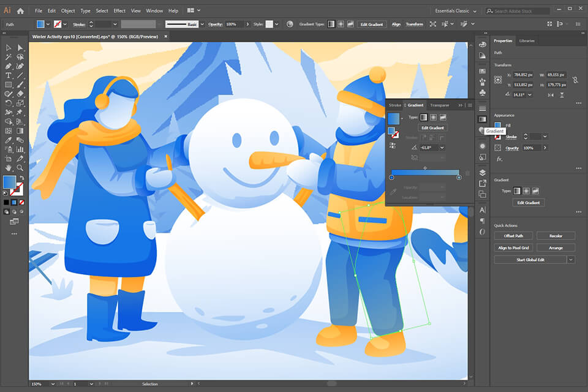Click the Recolor button
Viewport: 588px width, 392px height.
click(x=556, y=236)
